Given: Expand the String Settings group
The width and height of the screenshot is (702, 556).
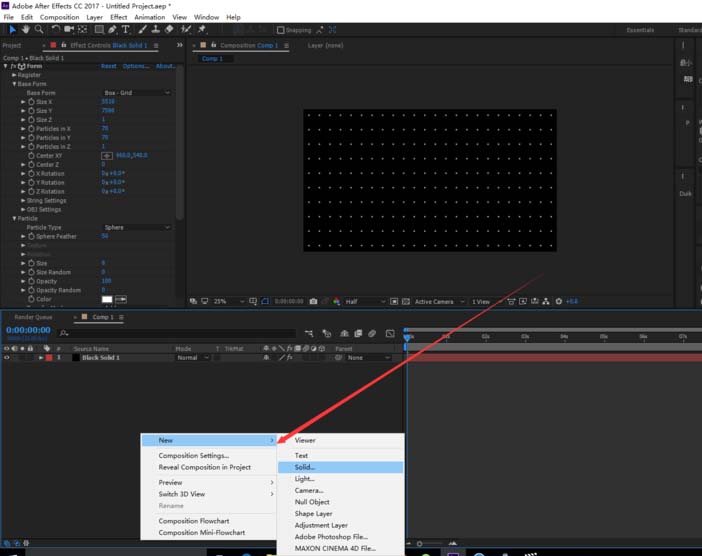Looking at the screenshot, I should (x=23, y=201).
